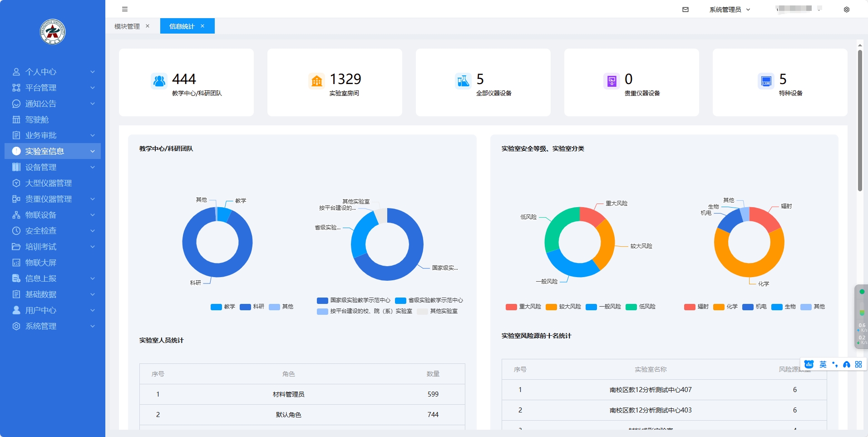This screenshot has height=437, width=868.
Task: Close the 信息统计 tab
Action: 202,26
